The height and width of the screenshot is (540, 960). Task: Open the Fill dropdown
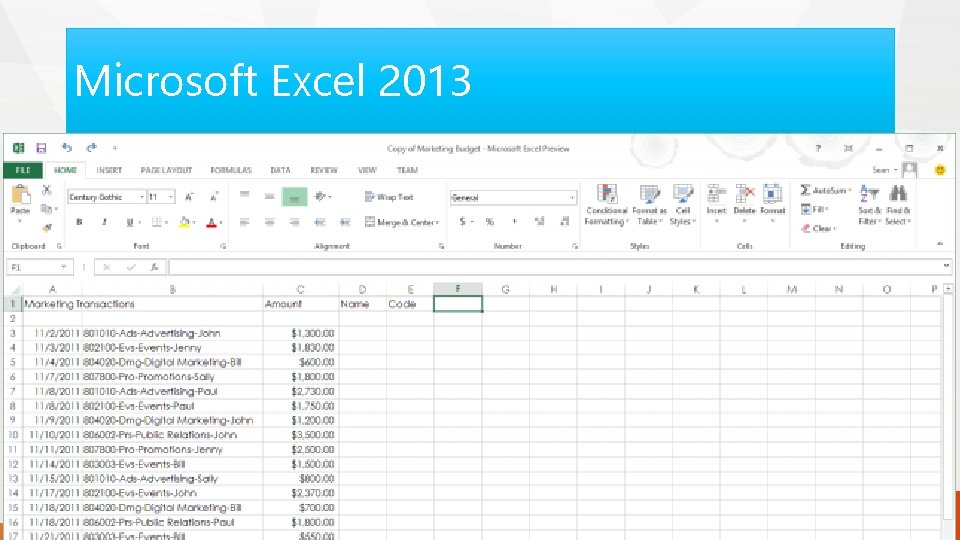pyautogui.click(x=815, y=209)
